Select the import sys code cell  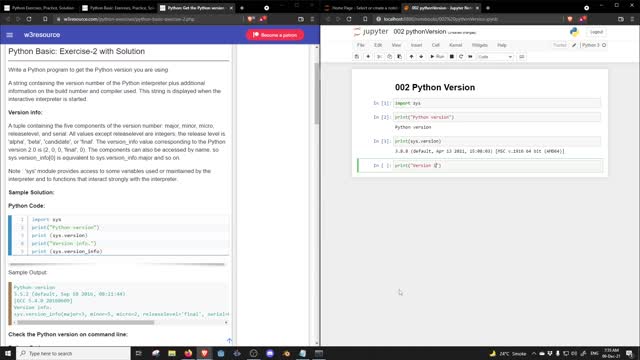pos(497,103)
